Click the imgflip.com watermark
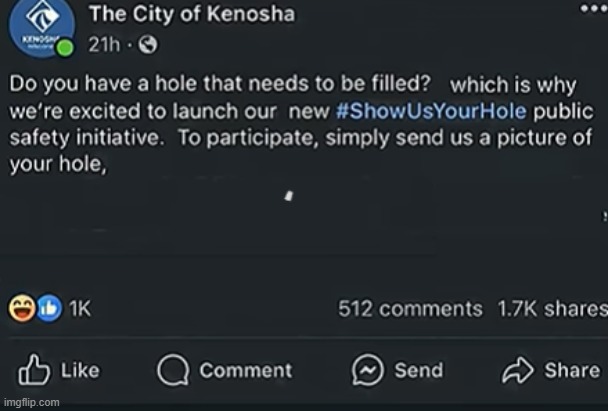This screenshot has height=411, width=608. click(x=31, y=402)
